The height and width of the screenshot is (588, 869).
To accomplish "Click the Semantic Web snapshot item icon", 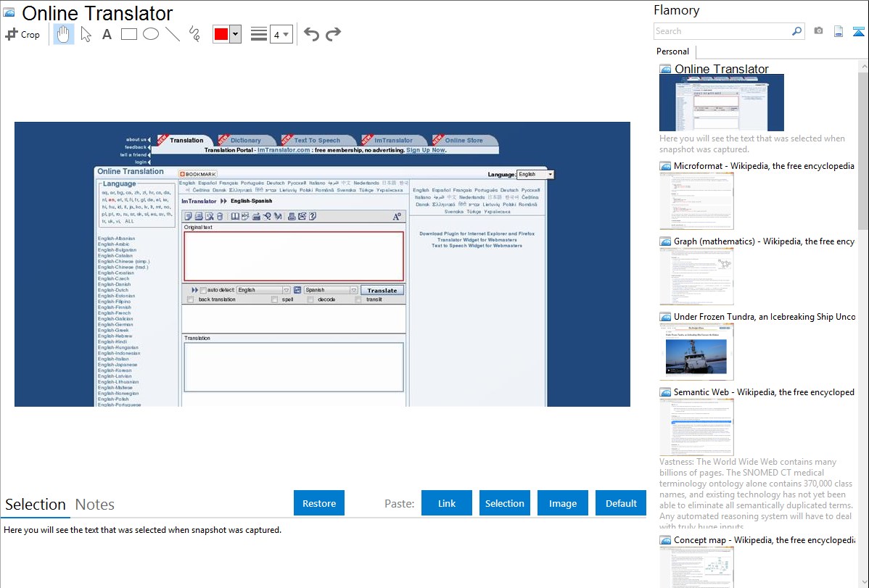I will pyautogui.click(x=665, y=392).
